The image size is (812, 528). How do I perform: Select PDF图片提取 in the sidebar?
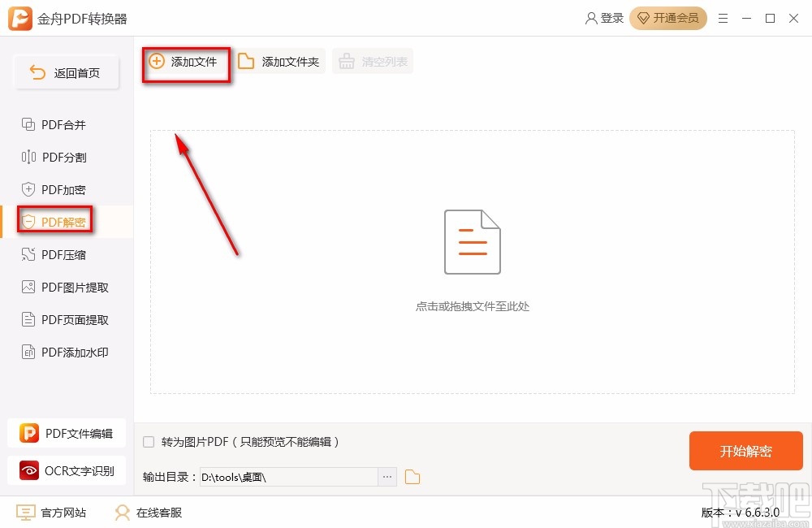[67, 287]
